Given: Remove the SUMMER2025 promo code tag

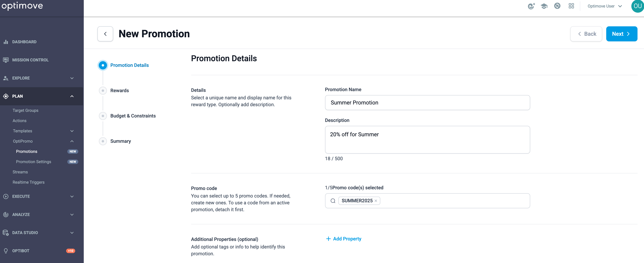Looking at the screenshot, I should pos(376,201).
